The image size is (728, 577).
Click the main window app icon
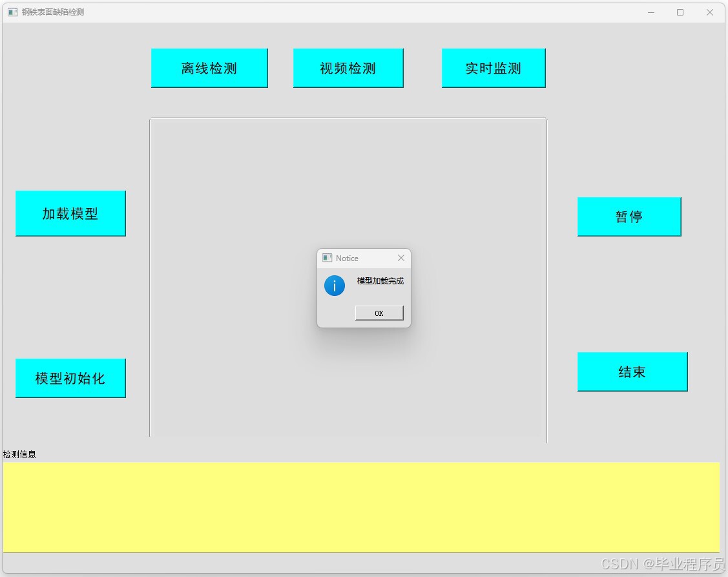pos(12,12)
